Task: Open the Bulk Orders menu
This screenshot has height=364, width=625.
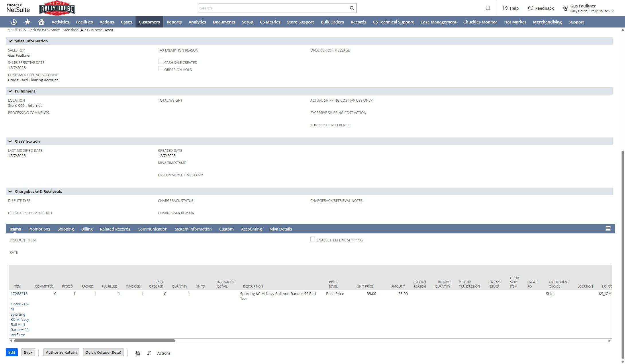Action: pyautogui.click(x=332, y=22)
